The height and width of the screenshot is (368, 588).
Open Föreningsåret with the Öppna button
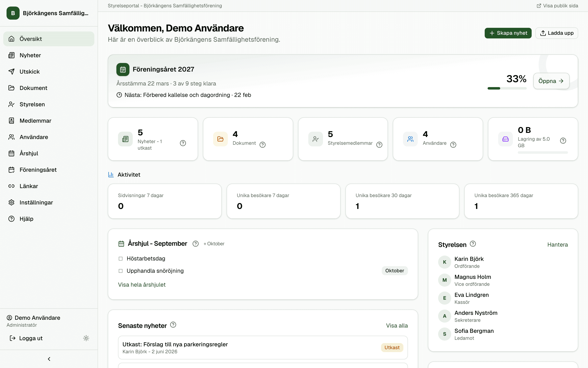551,81
